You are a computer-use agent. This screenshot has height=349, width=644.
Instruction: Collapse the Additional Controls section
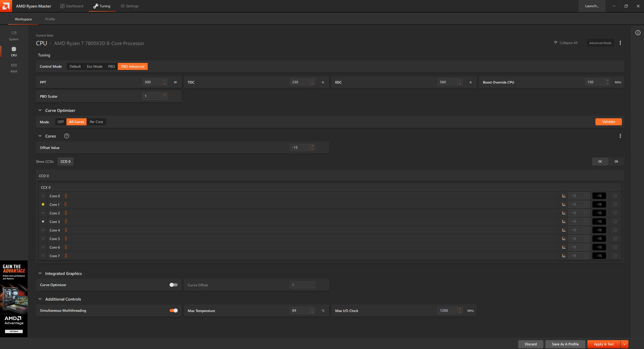(40, 299)
